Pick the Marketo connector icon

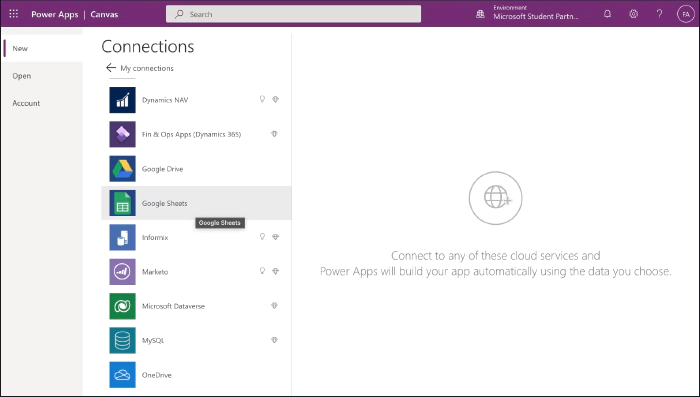[x=122, y=272]
